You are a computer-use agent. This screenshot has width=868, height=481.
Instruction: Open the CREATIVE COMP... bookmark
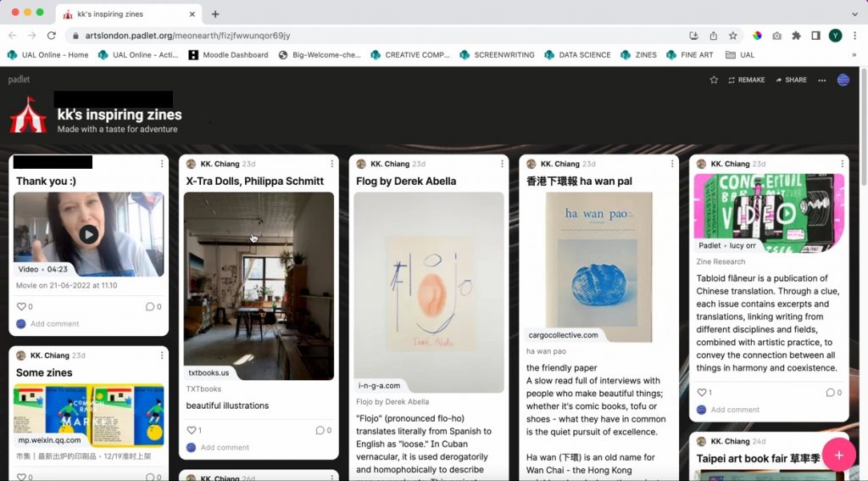click(x=410, y=55)
